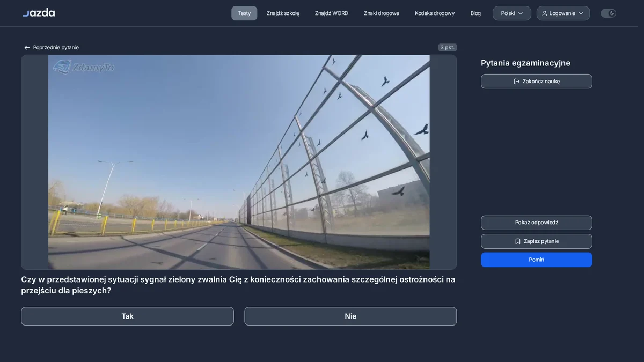Toggle the dark mode switch
The height and width of the screenshot is (362, 644).
point(608,13)
